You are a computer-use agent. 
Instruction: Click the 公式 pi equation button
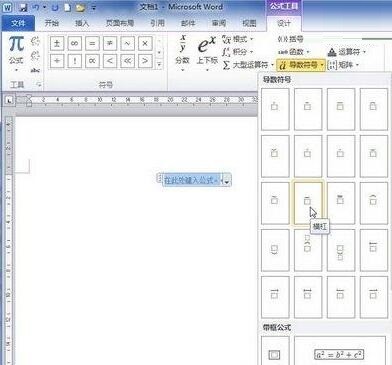(16, 54)
